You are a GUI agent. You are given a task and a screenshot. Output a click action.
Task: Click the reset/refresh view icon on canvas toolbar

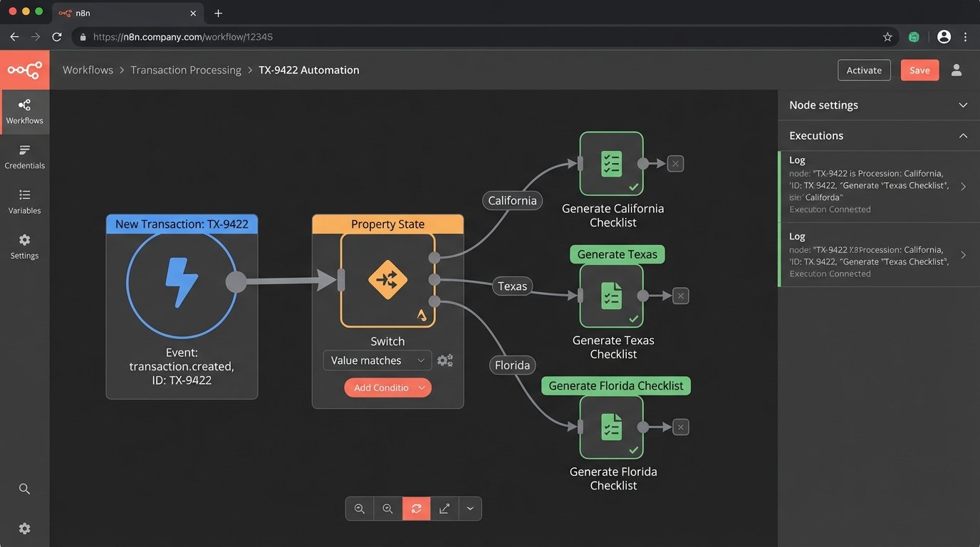click(x=417, y=509)
